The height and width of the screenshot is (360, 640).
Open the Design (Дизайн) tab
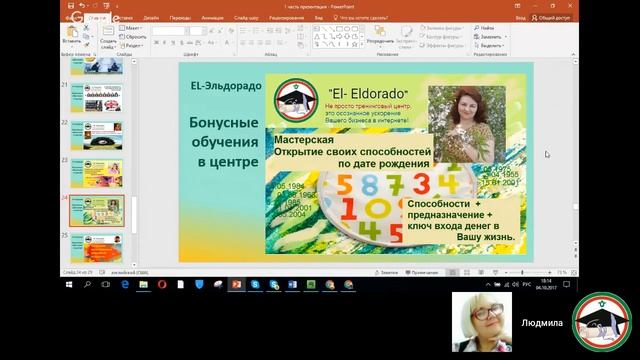(x=151, y=18)
